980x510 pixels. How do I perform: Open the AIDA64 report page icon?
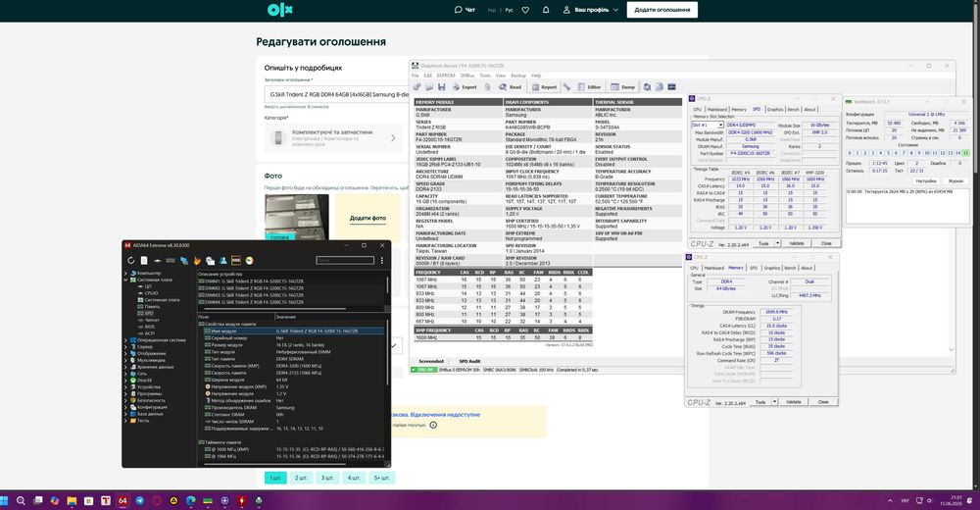[144, 260]
